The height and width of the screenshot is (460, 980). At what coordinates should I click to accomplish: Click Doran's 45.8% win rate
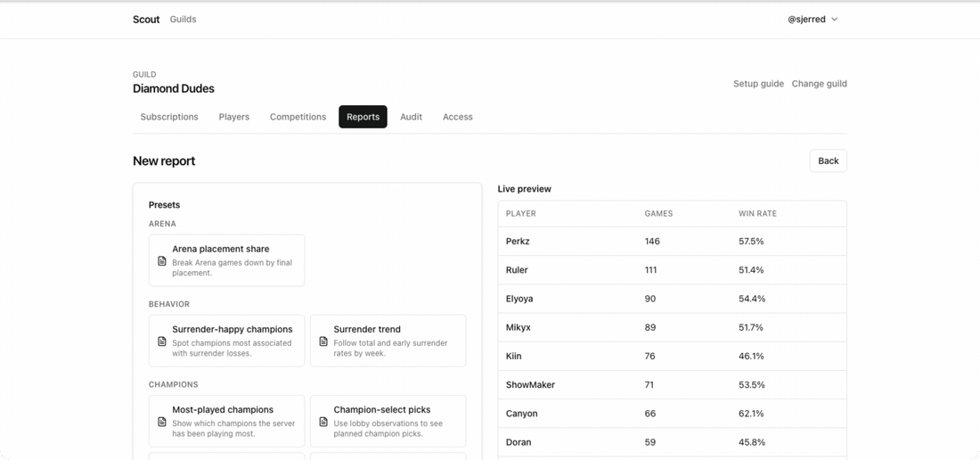click(x=752, y=442)
